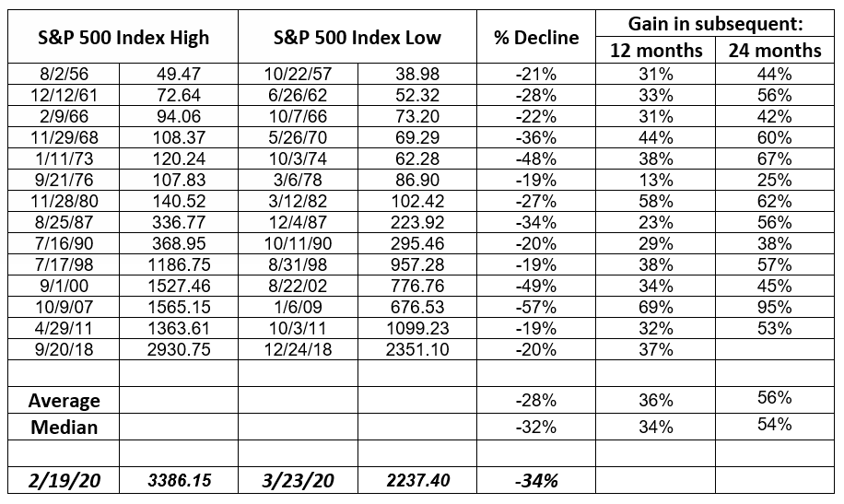Click the Median row label
The width and height of the screenshot is (844, 504).
tap(64, 427)
